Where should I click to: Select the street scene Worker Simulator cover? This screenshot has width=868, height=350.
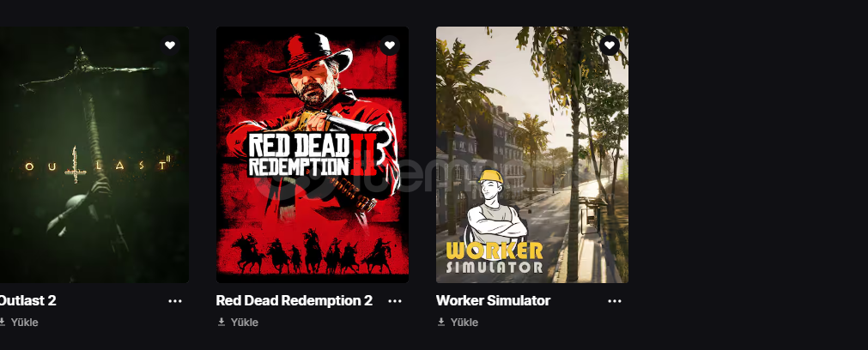pyautogui.click(x=532, y=154)
